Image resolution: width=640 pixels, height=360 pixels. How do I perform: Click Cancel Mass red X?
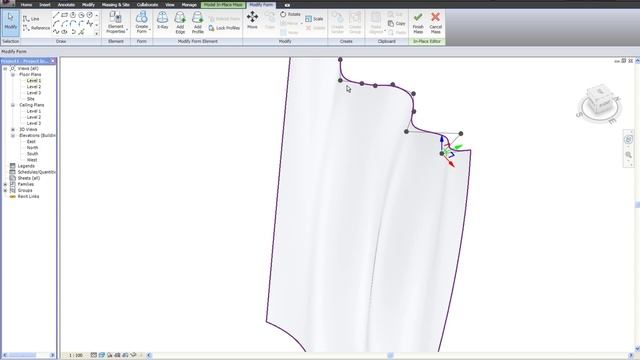(x=436, y=23)
